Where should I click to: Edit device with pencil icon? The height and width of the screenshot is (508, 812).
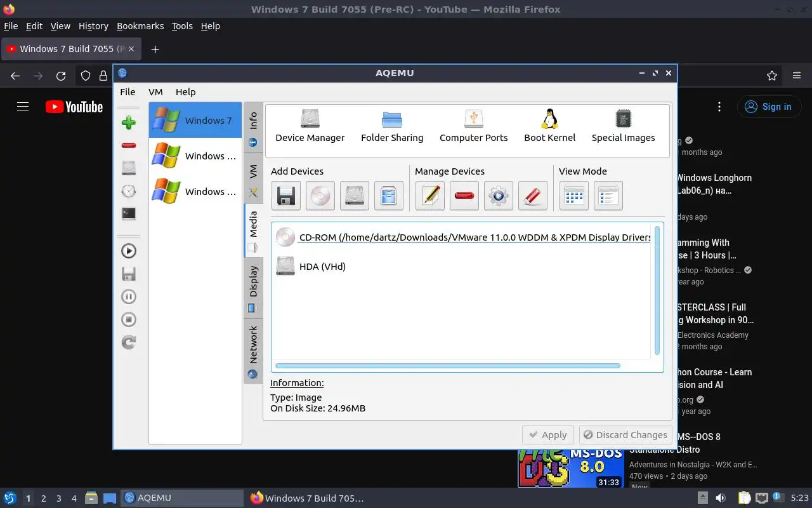tap(430, 196)
